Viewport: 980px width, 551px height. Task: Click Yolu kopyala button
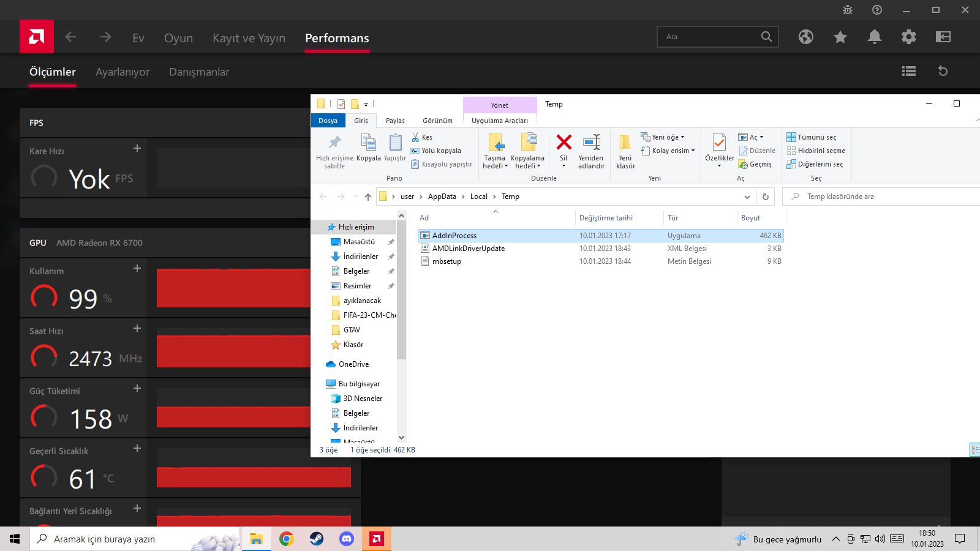coord(436,151)
